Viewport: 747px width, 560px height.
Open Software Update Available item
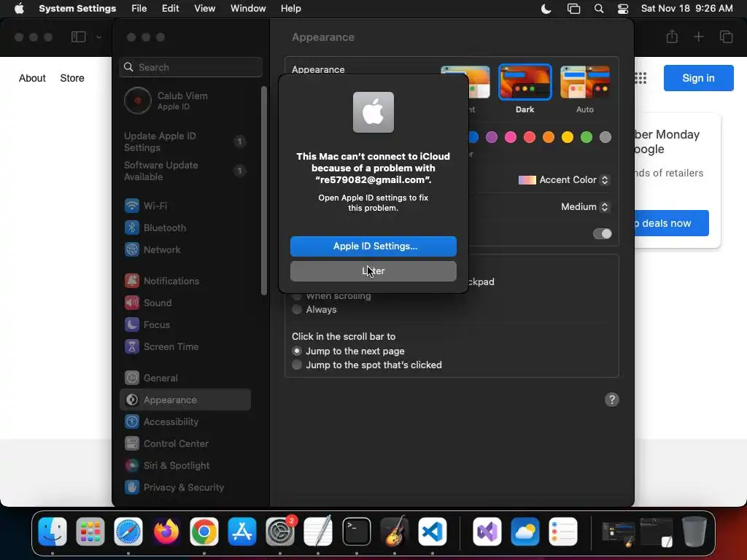pyautogui.click(x=185, y=171)
